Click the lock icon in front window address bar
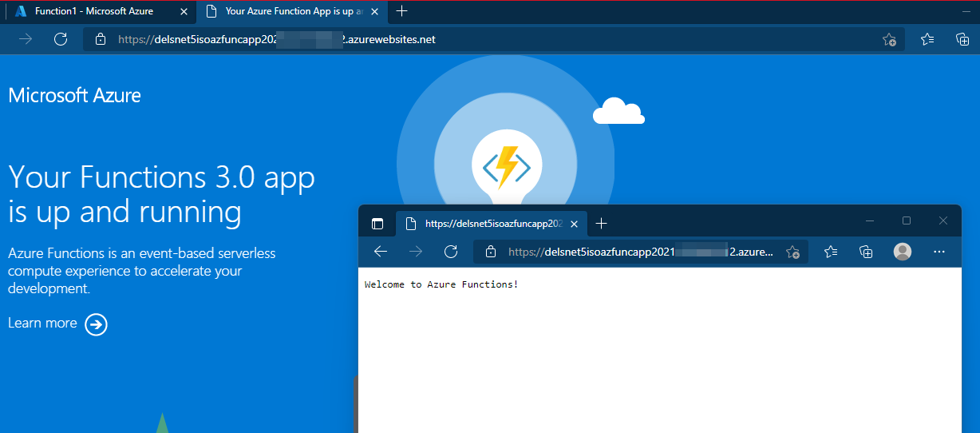980x433 pixels. coord(490,252)
